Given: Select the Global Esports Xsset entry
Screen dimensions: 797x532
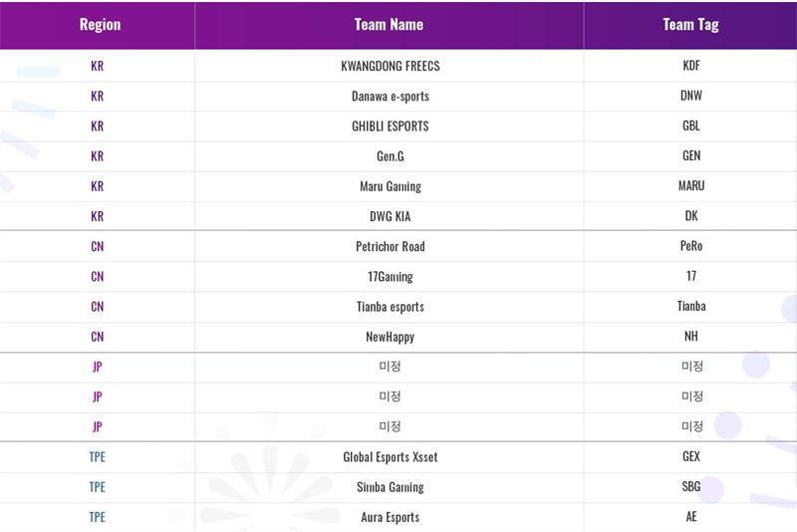Looking at the screenshot, I should 390,457.
